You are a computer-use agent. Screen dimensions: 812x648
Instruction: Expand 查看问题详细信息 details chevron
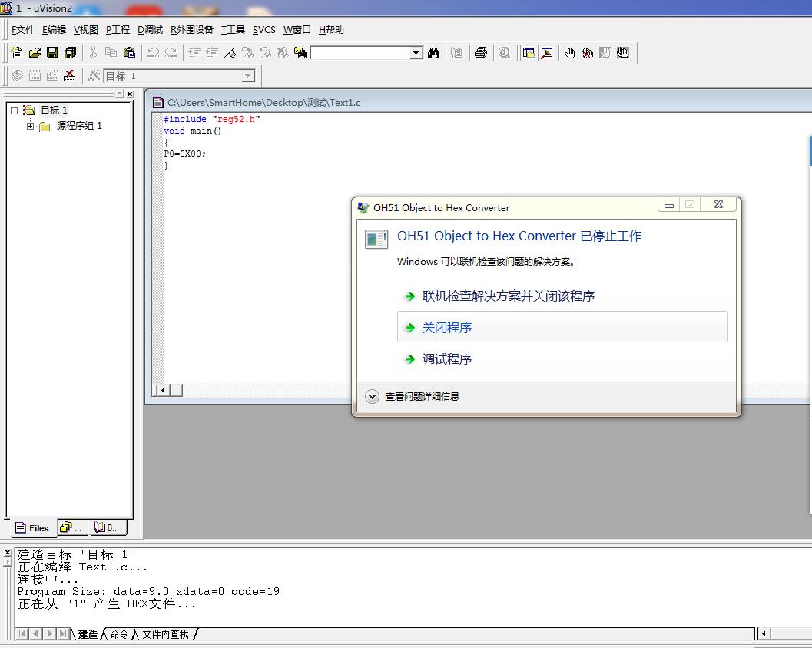click(372, 396)
